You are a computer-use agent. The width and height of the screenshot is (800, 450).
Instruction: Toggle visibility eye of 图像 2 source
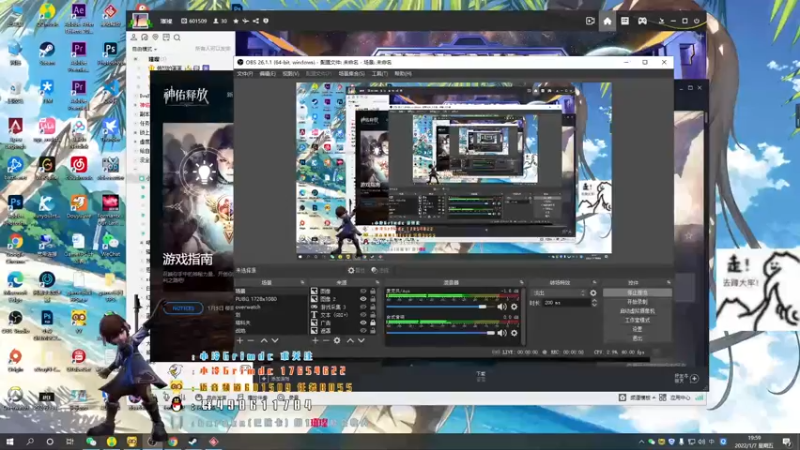pos(363,299)
